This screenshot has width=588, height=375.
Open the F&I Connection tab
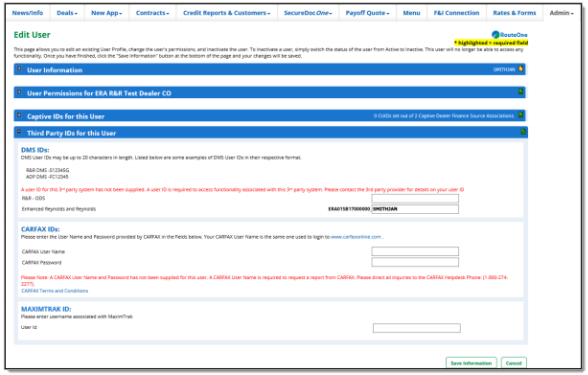pyautogui.click(x=456, y=13)
